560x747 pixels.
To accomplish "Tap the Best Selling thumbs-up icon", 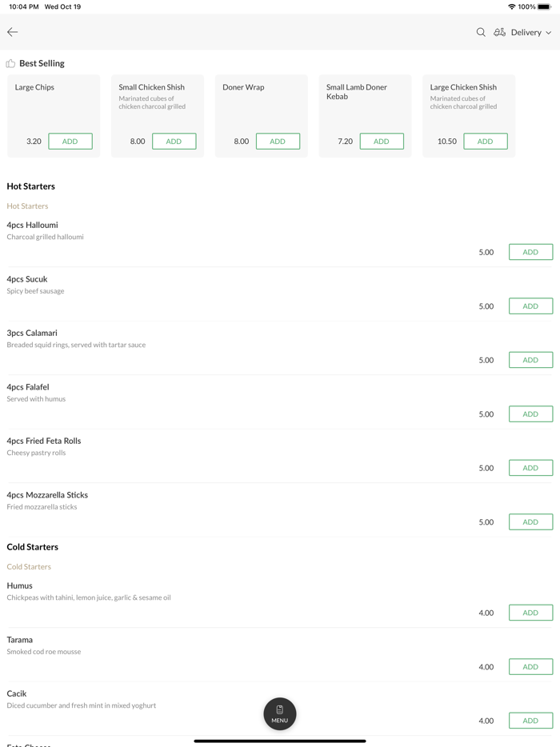I will (10, 63).
